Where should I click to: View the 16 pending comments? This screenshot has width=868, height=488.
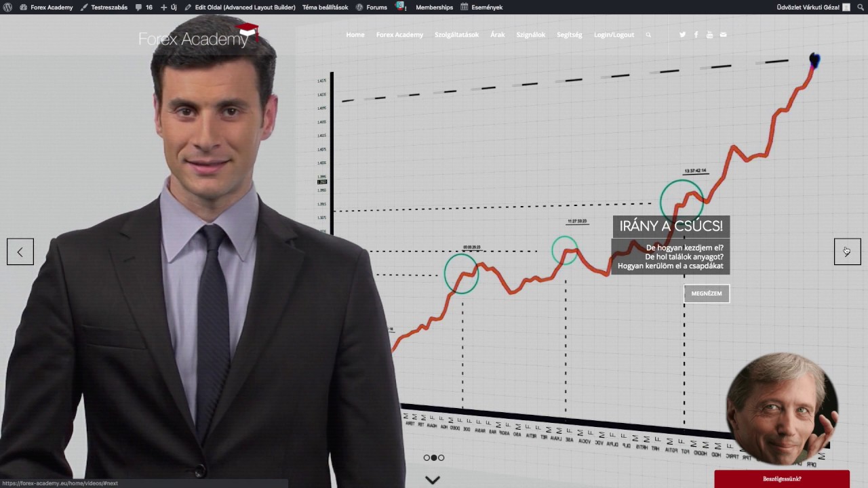[144, 7]
